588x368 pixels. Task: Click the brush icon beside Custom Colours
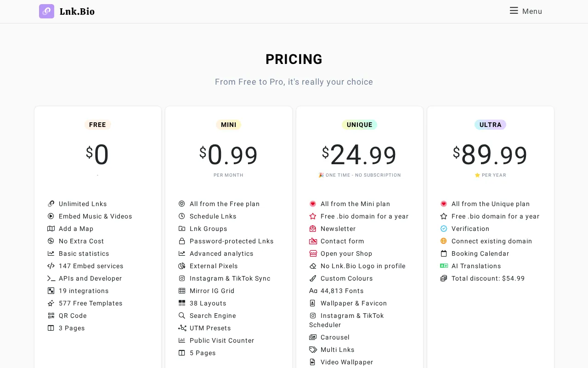[313, 278]
